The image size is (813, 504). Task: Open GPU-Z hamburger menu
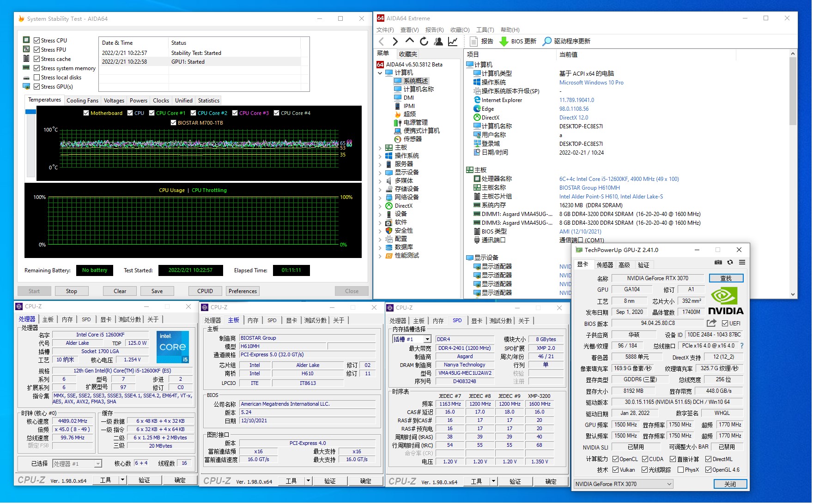[x=742, y=262]
